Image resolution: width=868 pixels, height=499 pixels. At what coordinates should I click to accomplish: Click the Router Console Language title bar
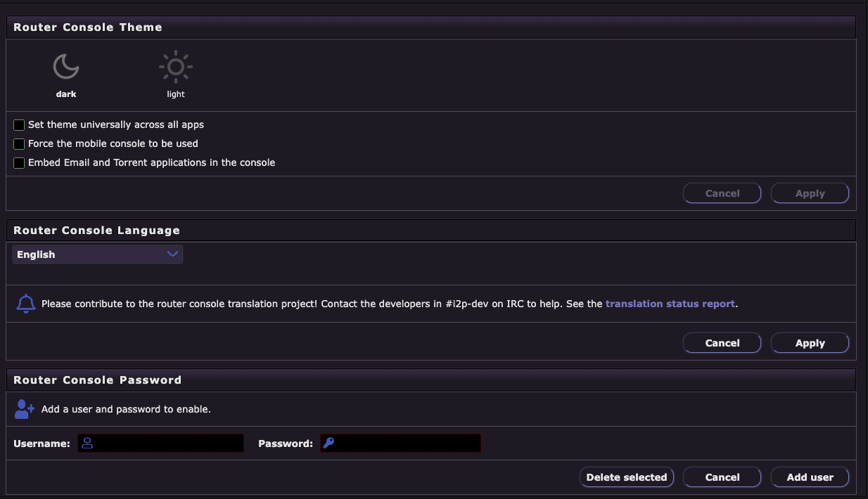(x=95, y=230)
